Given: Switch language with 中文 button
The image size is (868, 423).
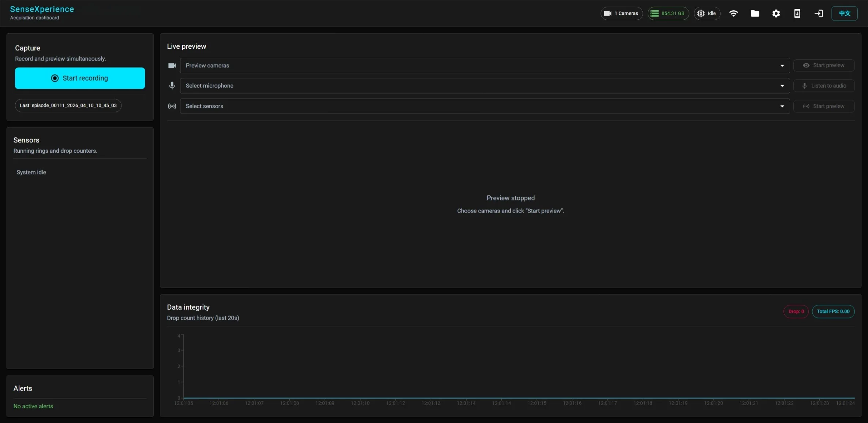Looking at the screenshot, I should [844, 14].
